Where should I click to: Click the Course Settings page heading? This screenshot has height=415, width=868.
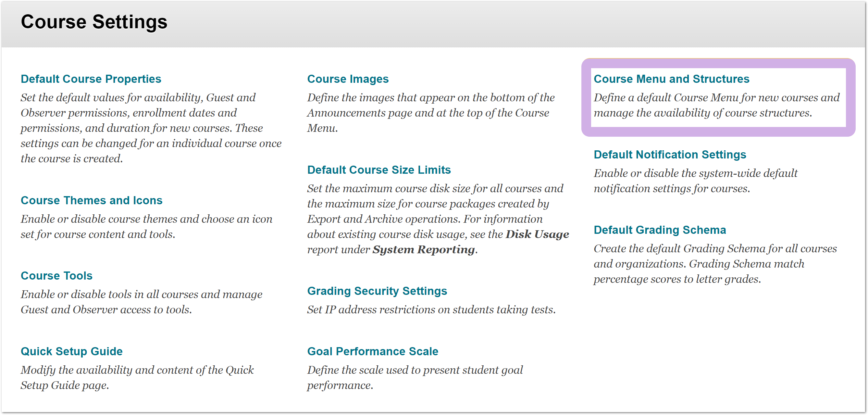94,22
